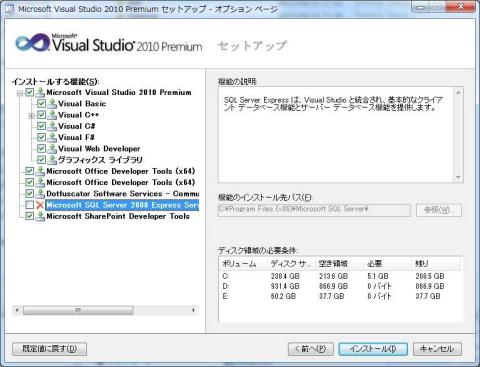Uncheck the Dotfuscator Software Services checkbox
This screenshot has width=480, height=367.
click(x=30, y=193)
